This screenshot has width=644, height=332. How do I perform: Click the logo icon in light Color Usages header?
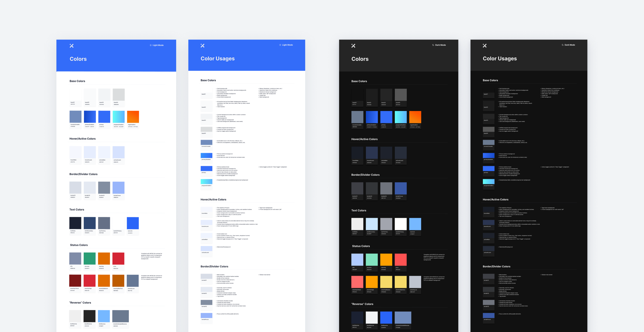pos(202,46)
